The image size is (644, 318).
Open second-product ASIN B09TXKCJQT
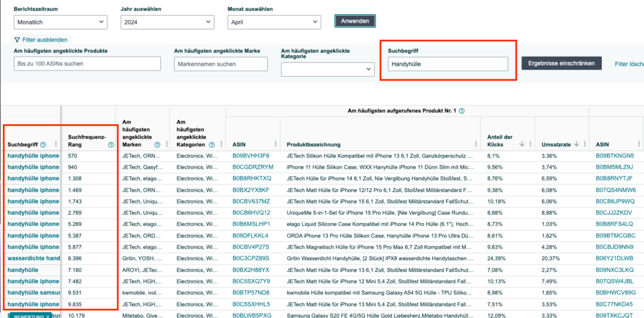pyautogui.click(x=615, y=315)
